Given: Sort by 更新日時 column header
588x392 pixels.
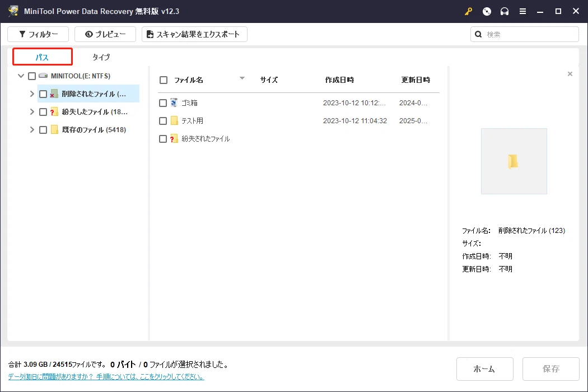Looking at the screenshot, I should pos(416,80).
